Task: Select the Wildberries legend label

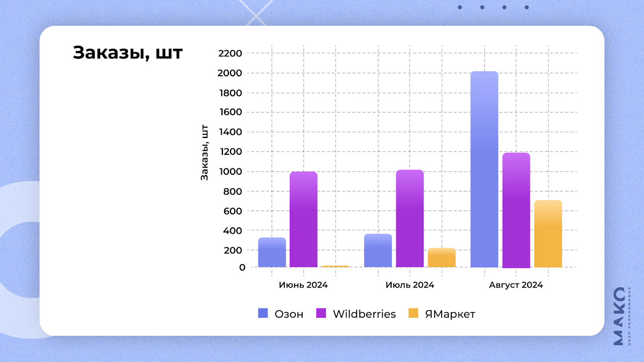Action: [364, 314]
